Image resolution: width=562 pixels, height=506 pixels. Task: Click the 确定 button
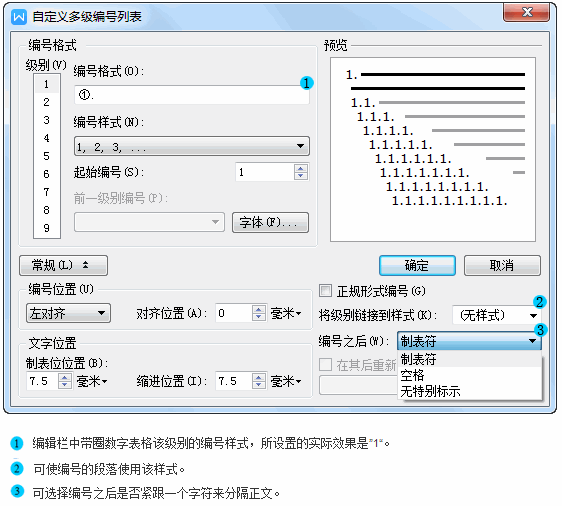417,266
